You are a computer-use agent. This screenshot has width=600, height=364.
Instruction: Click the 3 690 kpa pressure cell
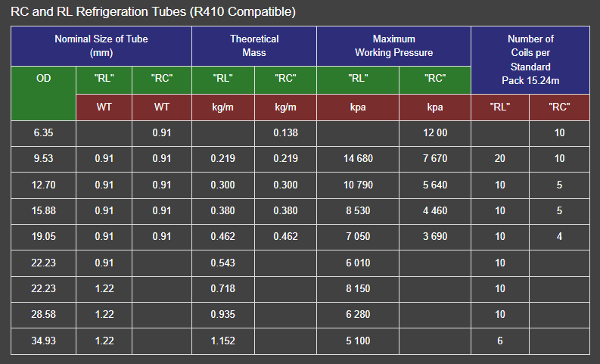pos(434,236)
